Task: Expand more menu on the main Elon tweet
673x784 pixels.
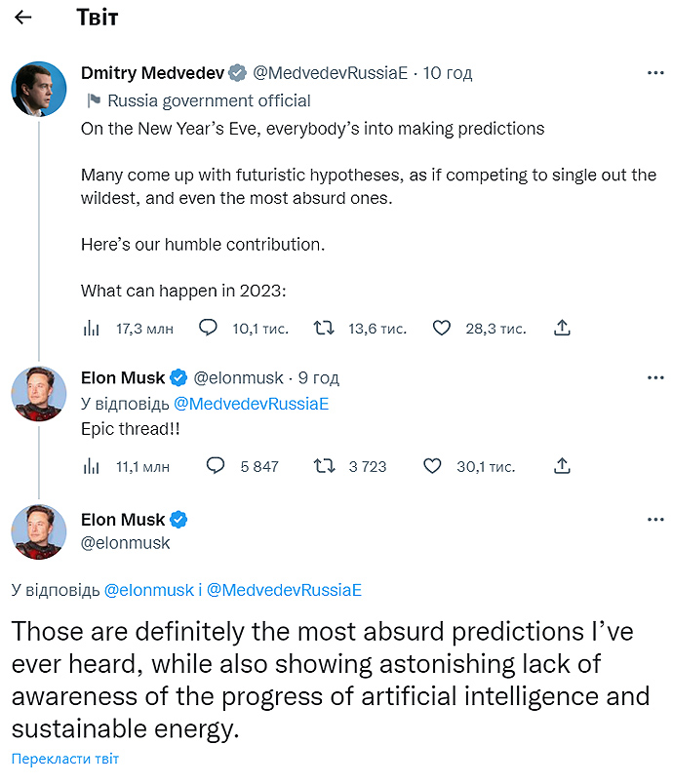Action: point(655,520)
